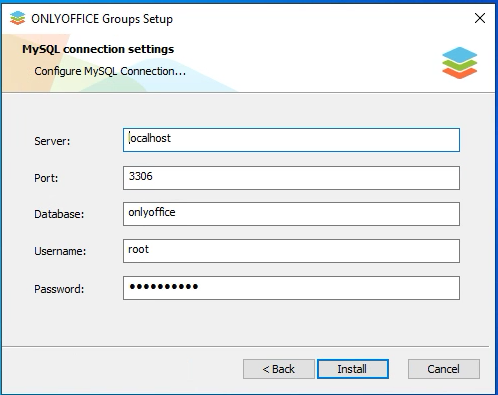498x395 pixels.
Task: Click the 'Database:' label
Action: [x=59, y=214]
